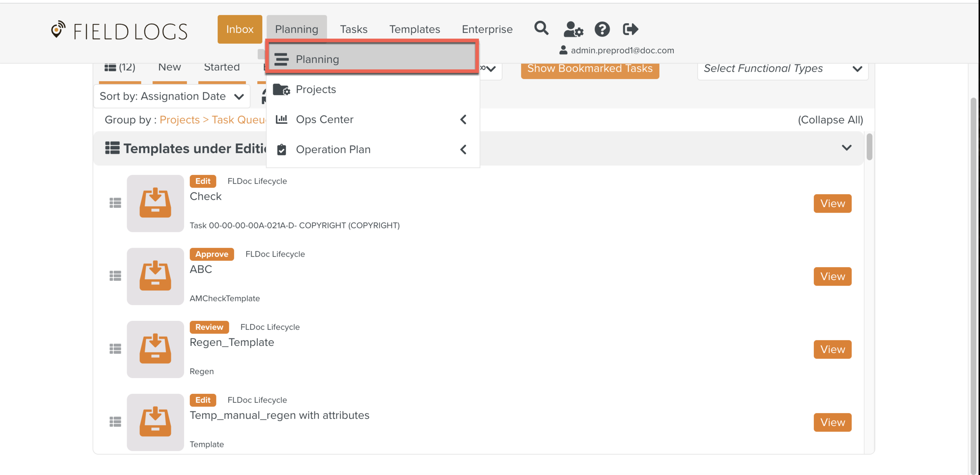Viewport: 980px width, 475px height.
Task: Click the Check task inbox tray thumbnail
Action: 155,203
